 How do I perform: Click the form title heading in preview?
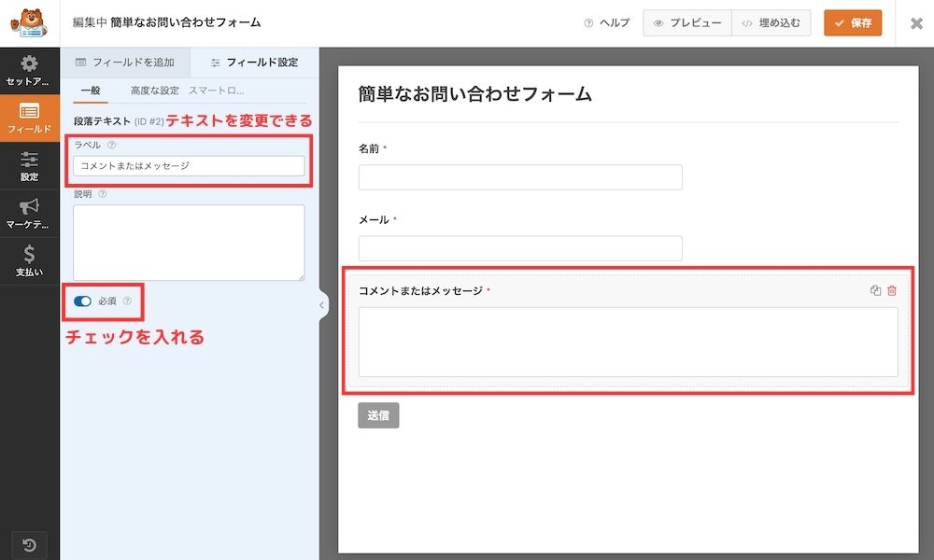point(474,94)
